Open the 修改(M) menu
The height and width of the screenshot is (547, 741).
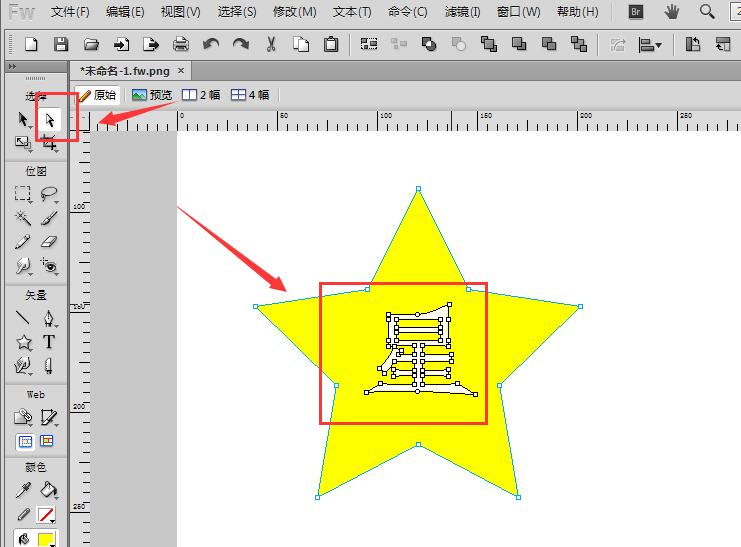tap(294, 12)
